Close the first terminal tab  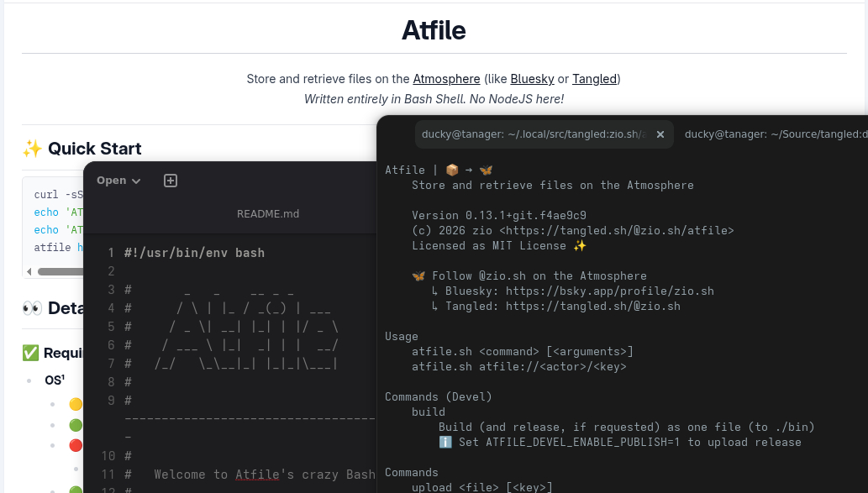[x=660, y=134]
